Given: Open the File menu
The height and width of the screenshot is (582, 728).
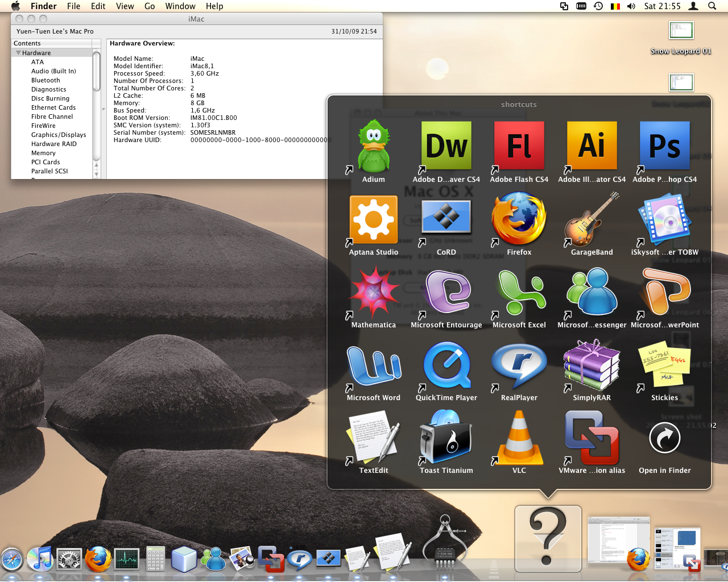Looking at the screenshot, I should [73, 6].
